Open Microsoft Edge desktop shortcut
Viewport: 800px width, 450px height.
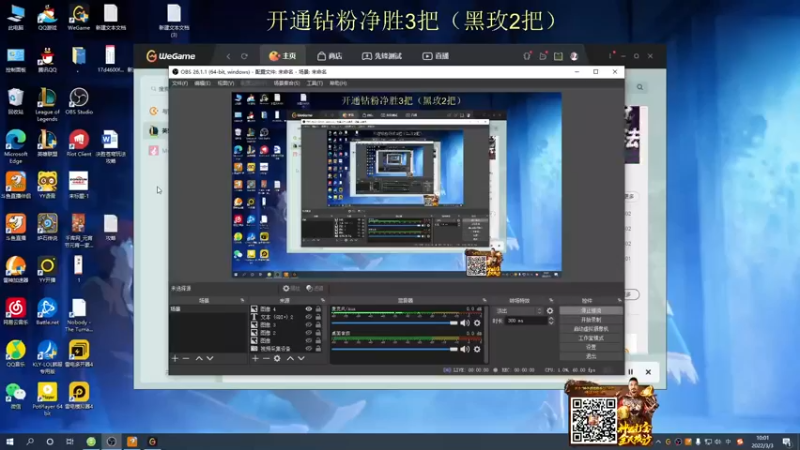[x=16, y=146]
